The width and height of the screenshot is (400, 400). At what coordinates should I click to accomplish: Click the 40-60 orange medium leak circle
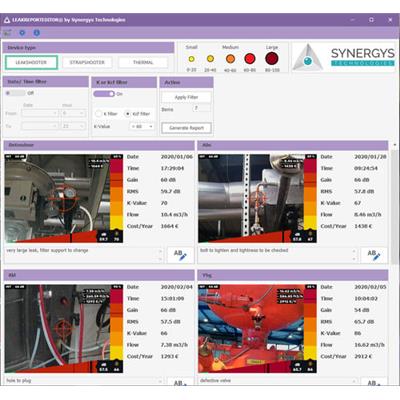coord(230,59)
